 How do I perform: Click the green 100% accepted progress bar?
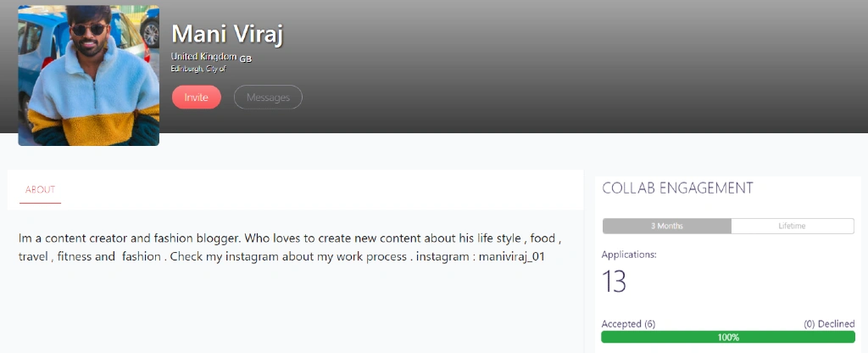click(x=728, y=337)
